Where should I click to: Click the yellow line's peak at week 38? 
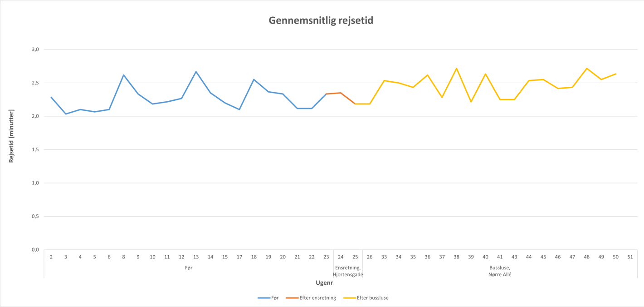pyautogui.click(x=456, y=69)
